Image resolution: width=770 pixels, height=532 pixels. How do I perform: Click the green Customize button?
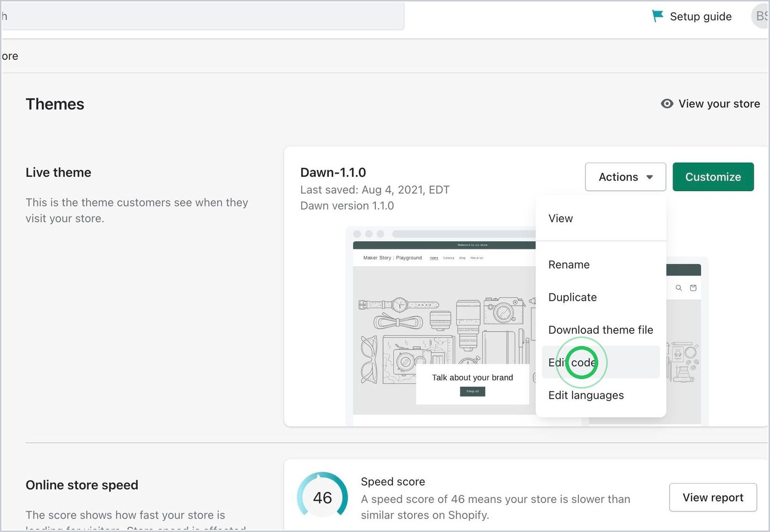713,177
